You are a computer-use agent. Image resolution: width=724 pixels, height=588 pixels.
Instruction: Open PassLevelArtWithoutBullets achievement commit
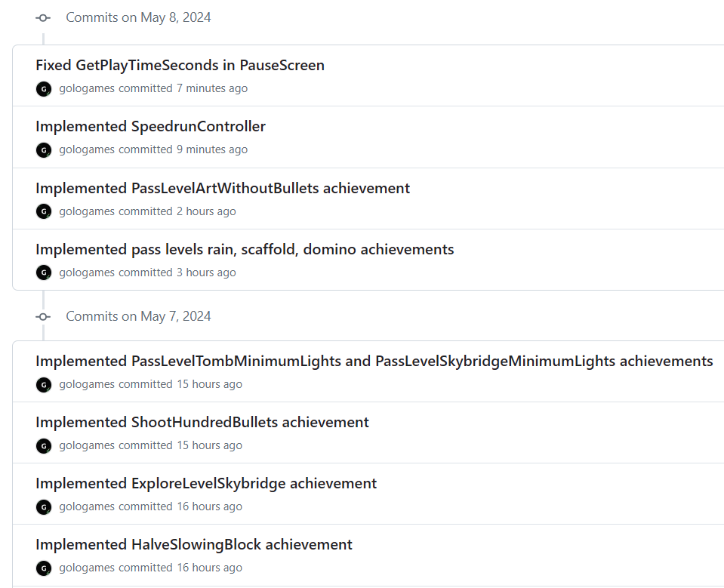click(x=223, y=188)
